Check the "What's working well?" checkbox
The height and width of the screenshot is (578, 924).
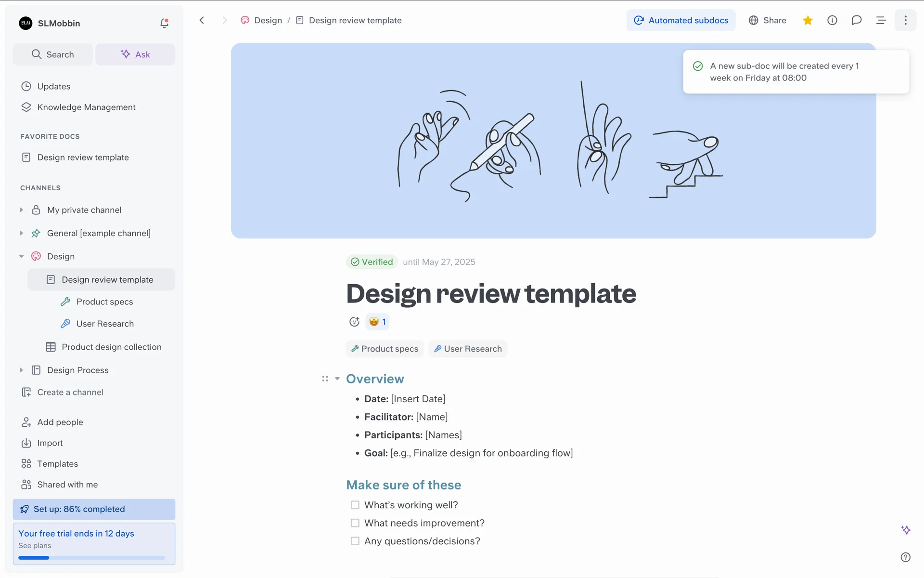coord(355,505)
